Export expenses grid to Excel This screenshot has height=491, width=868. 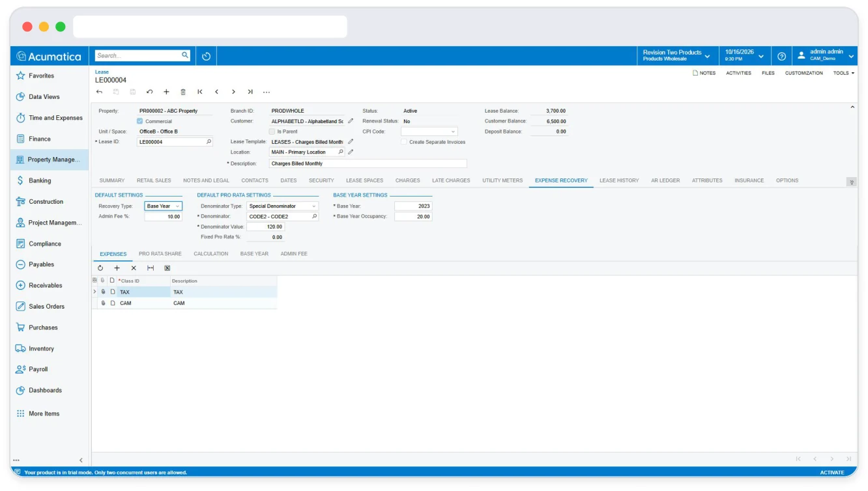pos(167,268)
